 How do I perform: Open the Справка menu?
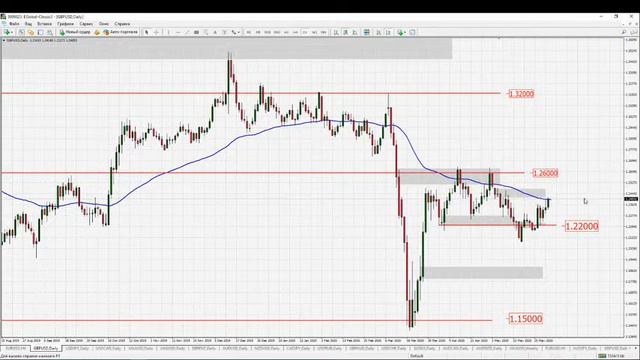122,24
